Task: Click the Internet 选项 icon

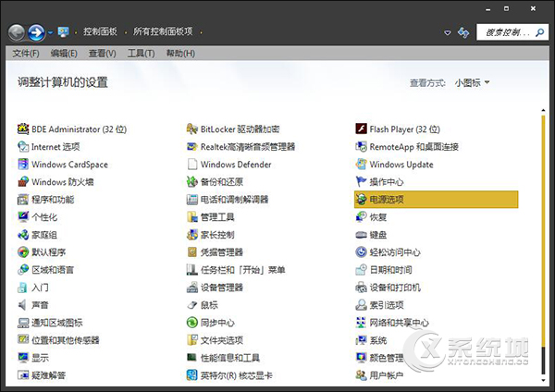Action: click(23, 146)
